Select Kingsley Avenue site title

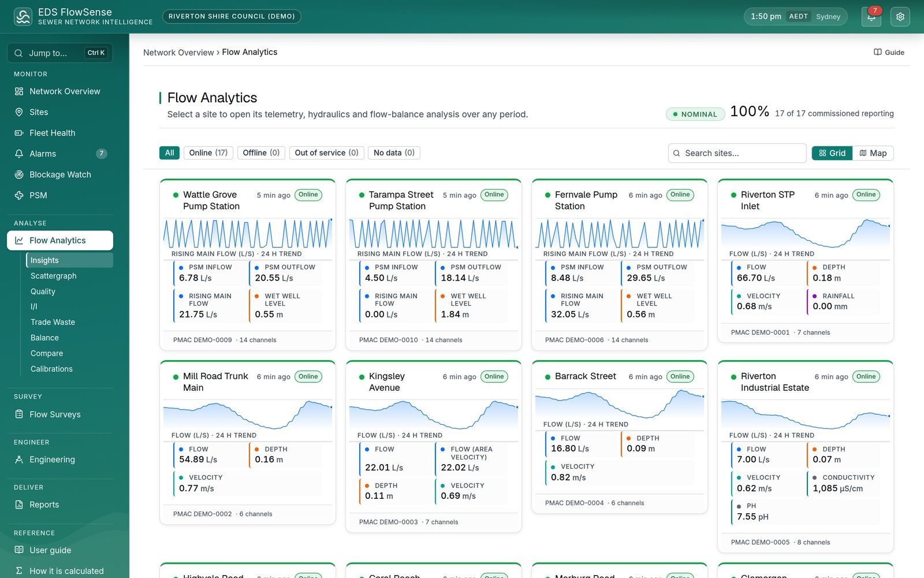coord(387,382)
